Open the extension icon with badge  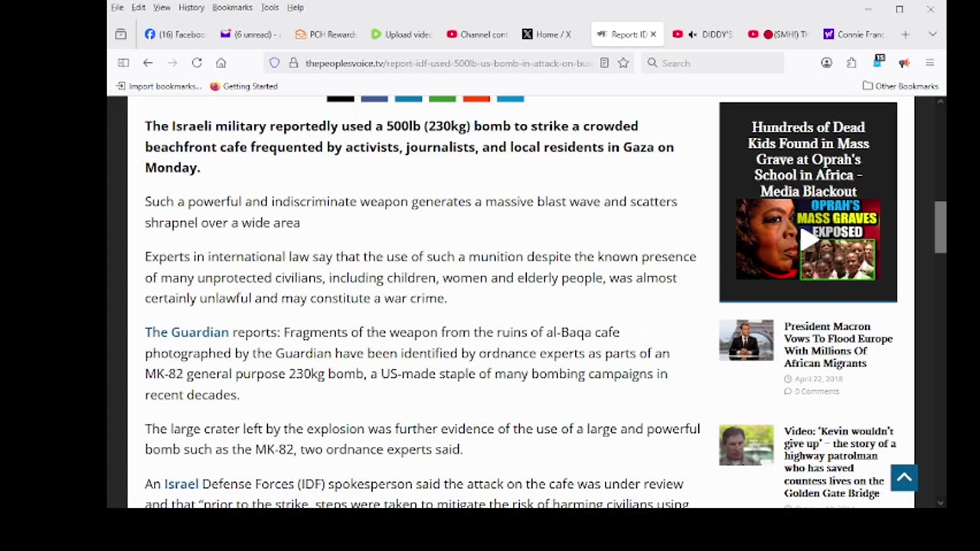878,61
